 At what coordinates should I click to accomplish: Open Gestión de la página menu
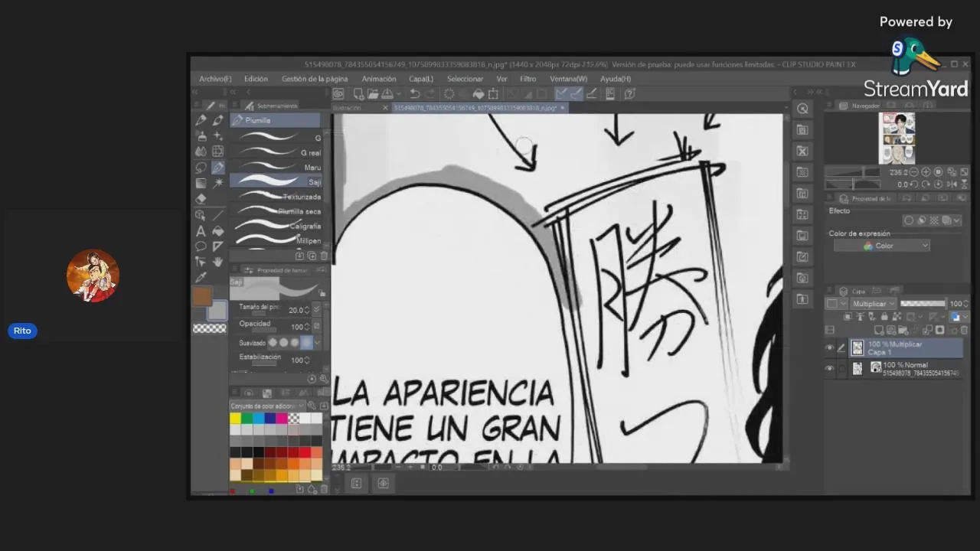[x=315, y=79]
